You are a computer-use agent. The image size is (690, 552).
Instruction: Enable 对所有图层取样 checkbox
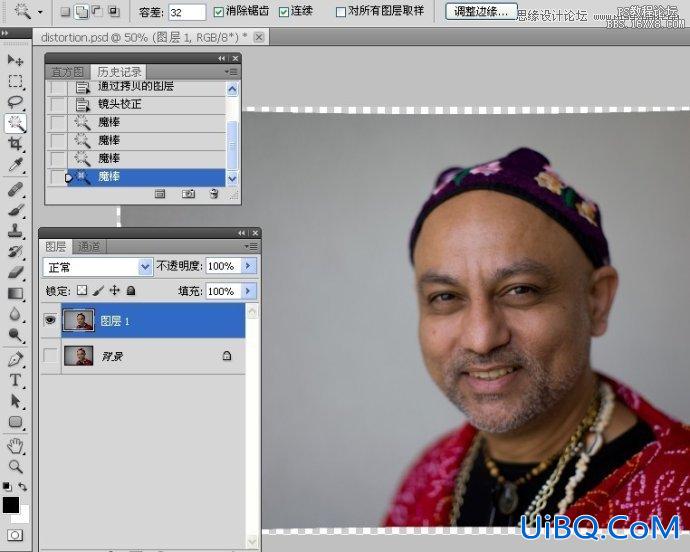coord(341,12)
